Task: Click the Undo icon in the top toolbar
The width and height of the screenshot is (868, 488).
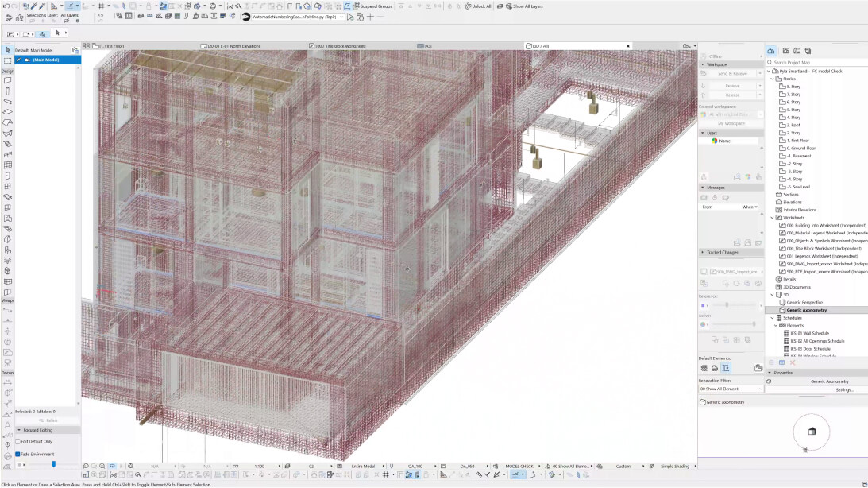Action: pos(6,6)
